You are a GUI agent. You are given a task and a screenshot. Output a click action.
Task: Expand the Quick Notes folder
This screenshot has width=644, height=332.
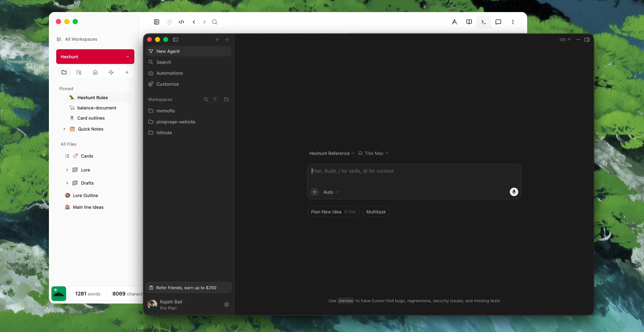point(64,129)
